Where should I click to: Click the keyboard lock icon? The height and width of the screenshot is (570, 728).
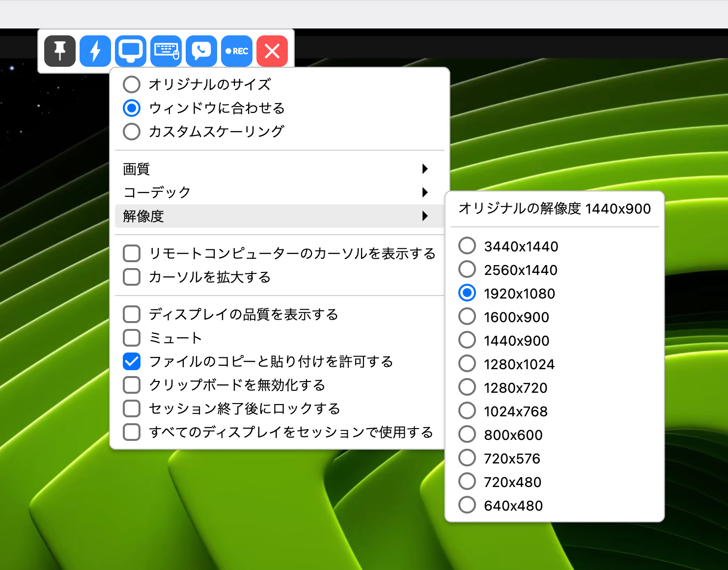tap(166, 51)
